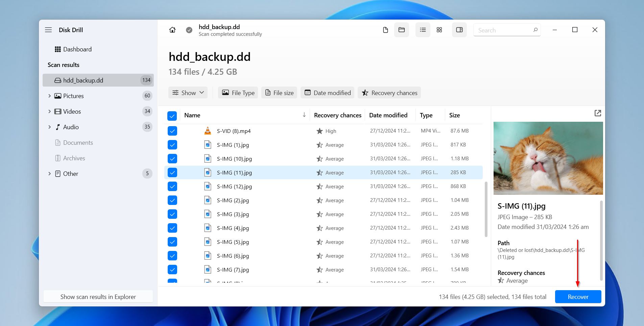This screenshot has height=326, width=644.
Task: Click the home icon next to hdd_backup.dd
Action: coord(172,30)
